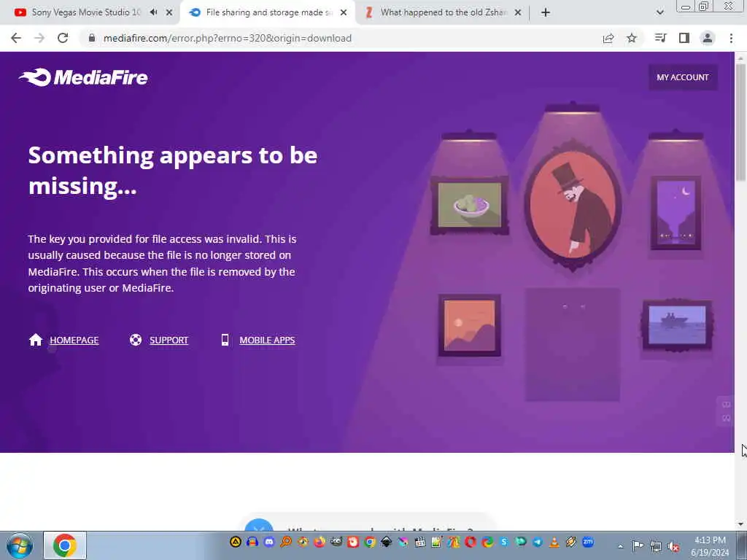Screen dimensions: 747x560
Task: Click the scrollbar down arrow
Action: (x=740, y=524)
